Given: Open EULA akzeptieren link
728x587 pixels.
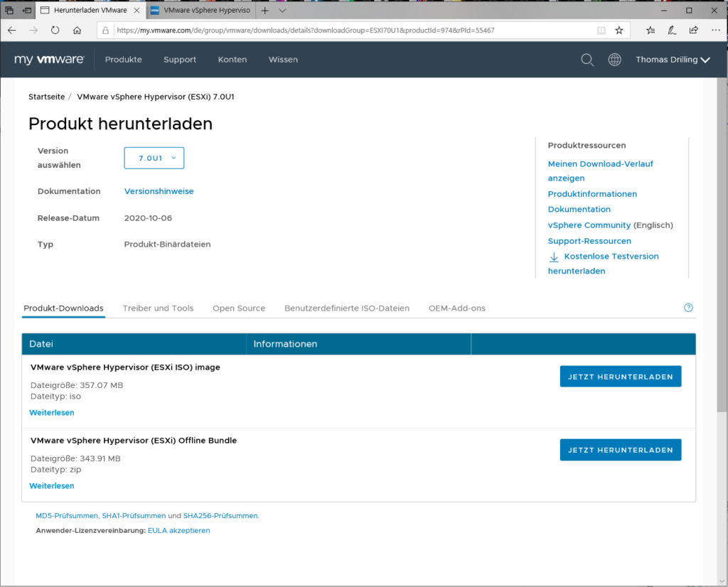Looking at the screenshot, I should [x=178, y=530].
